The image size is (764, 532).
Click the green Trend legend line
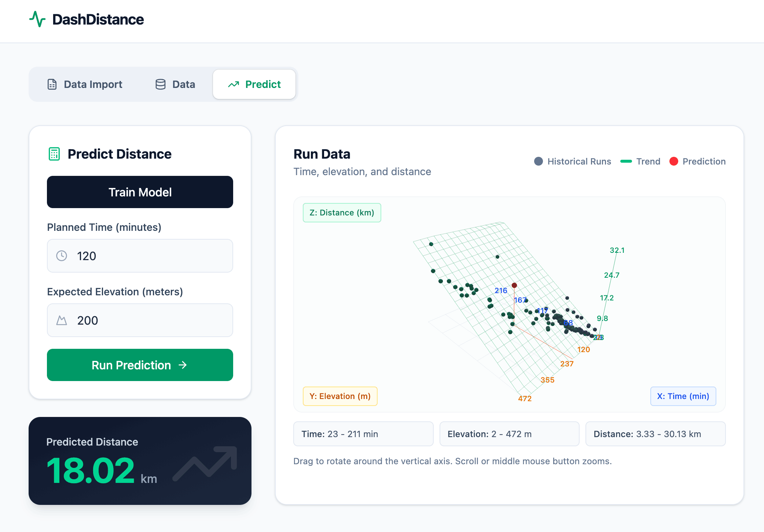pyautogui.click(x=626, y=162)
